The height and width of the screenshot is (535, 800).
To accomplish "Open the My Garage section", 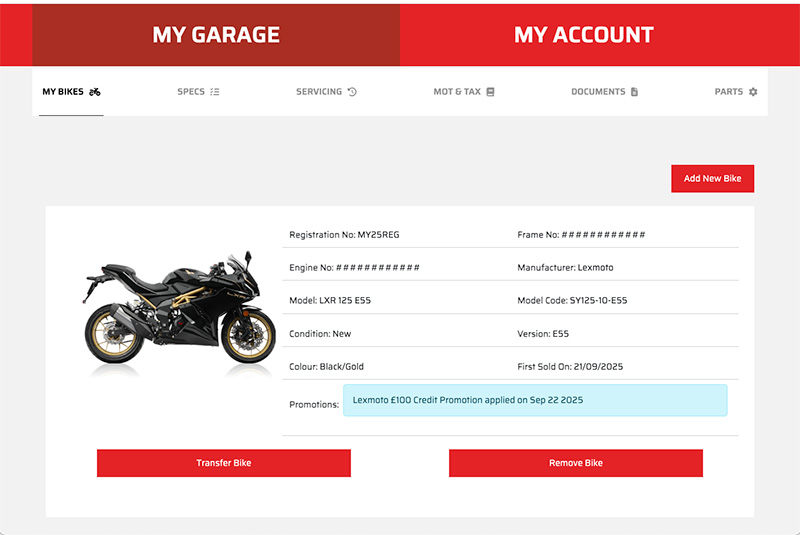I will click(216, 35).
